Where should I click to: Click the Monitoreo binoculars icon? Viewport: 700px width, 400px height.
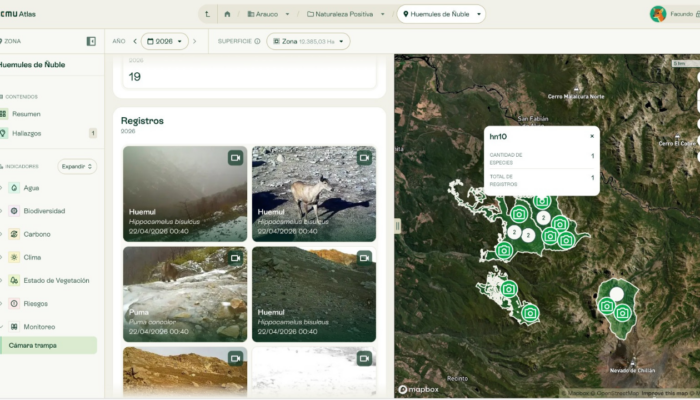coord(14,327)
